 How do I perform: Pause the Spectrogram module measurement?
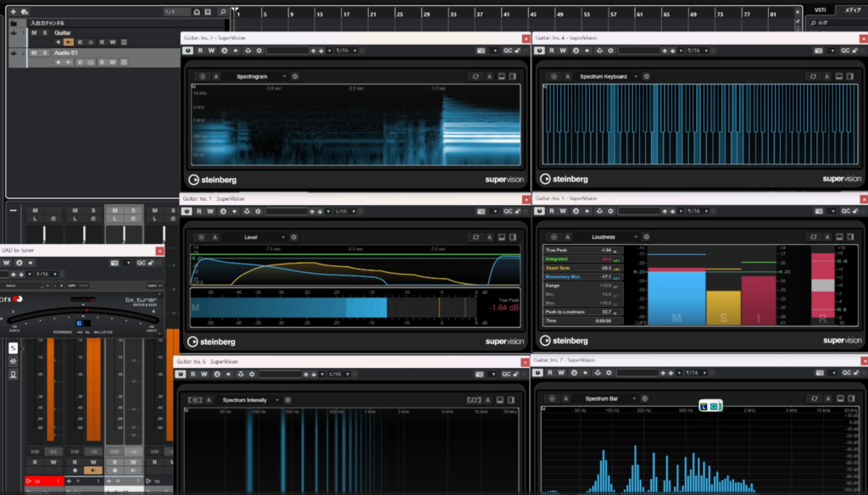coord(203,76)
